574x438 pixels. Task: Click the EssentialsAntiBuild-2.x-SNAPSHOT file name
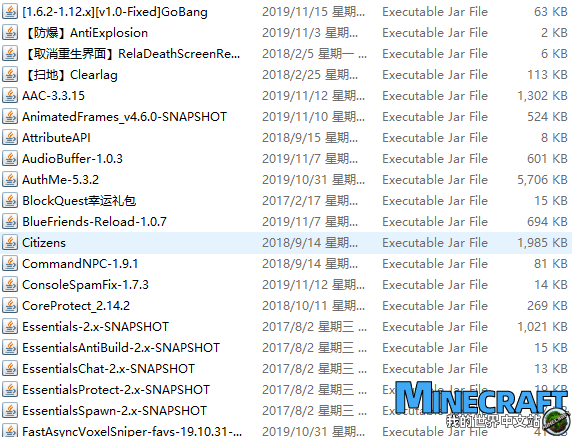click(121, 348)
